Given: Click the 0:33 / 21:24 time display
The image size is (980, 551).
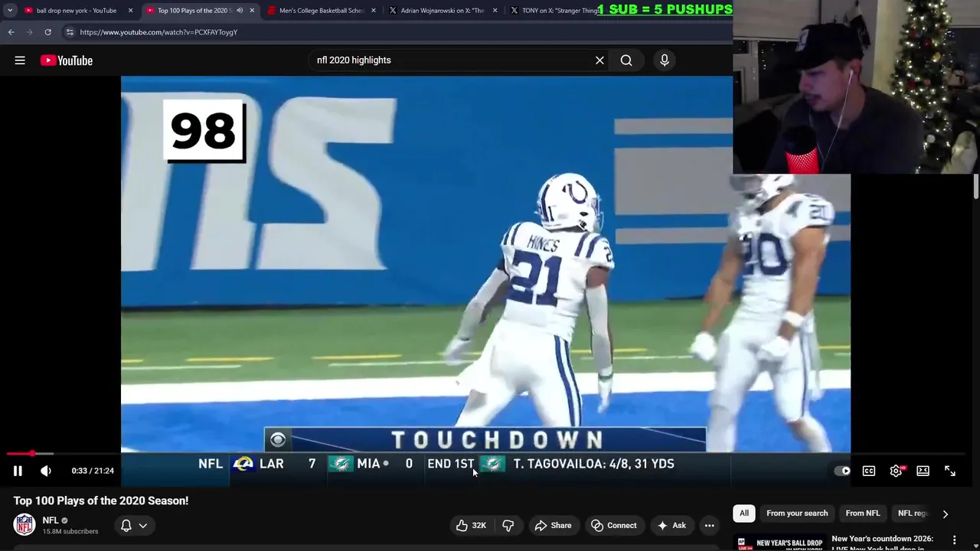Looking at the screenshot, I should point(93,471).
